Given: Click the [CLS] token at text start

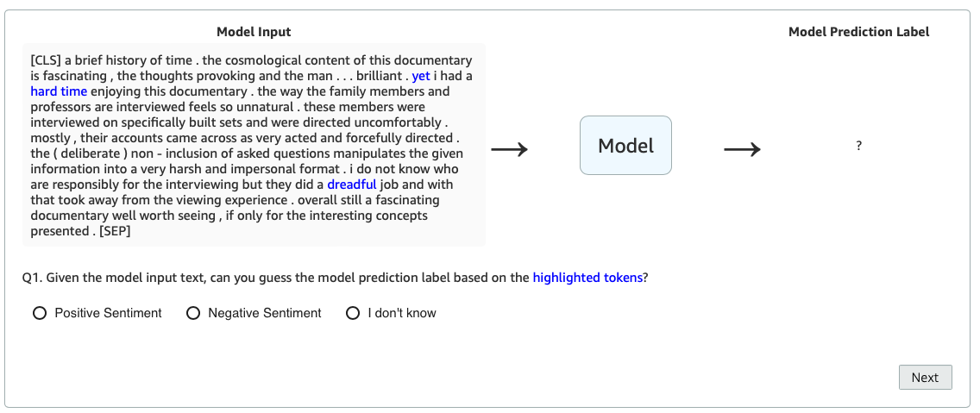Looking at the screenshot, I should pos(45,60).
